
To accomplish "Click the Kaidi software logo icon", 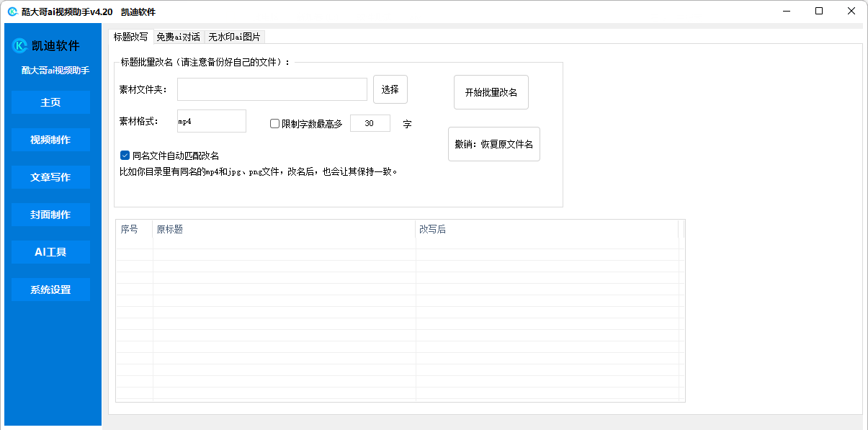I will [20, 46].
